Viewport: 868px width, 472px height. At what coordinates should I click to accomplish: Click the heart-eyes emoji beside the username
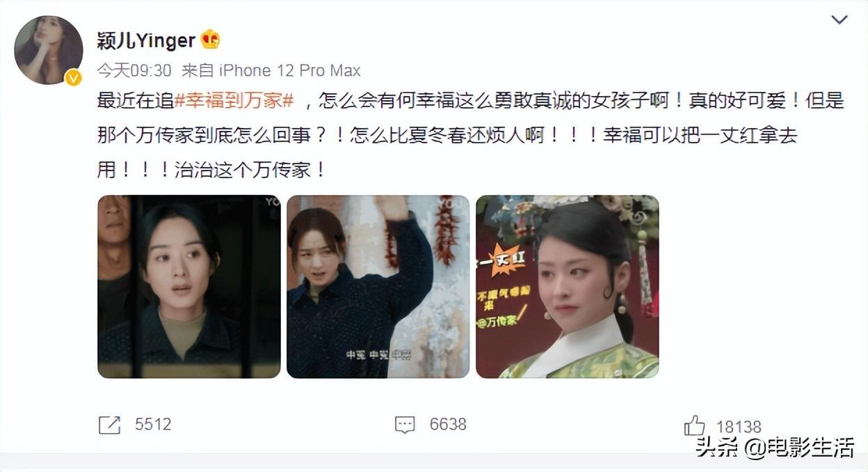click(x=210, y=40)
